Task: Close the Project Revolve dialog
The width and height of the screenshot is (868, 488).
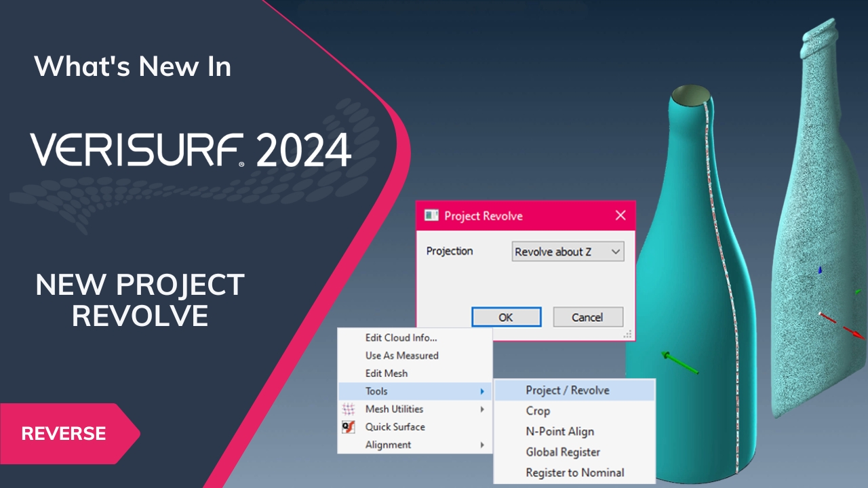Action: tap(620, 216)
